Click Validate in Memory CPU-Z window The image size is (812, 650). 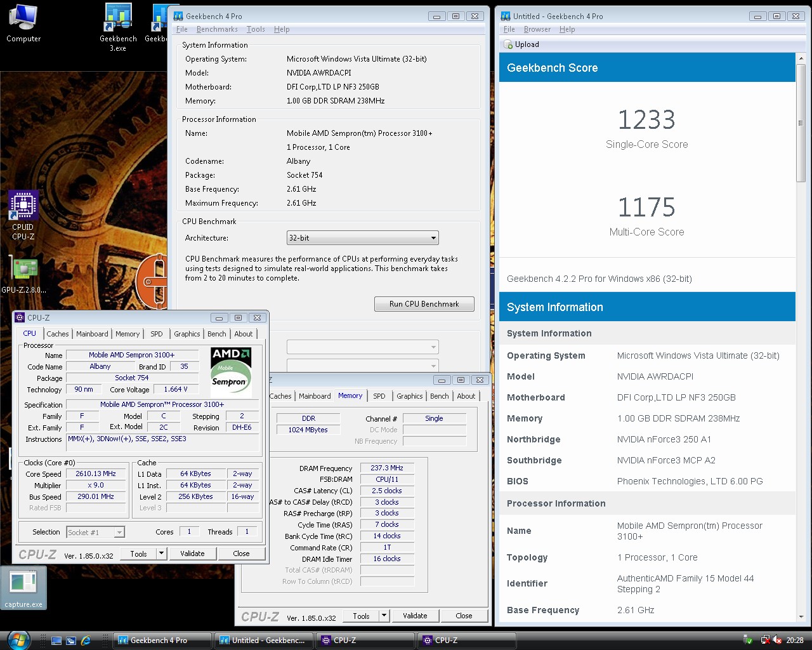pos(415,616)
